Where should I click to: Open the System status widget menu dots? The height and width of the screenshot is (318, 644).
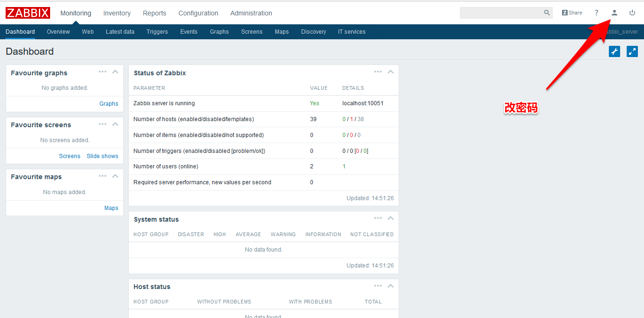click(x=378, y=218)
